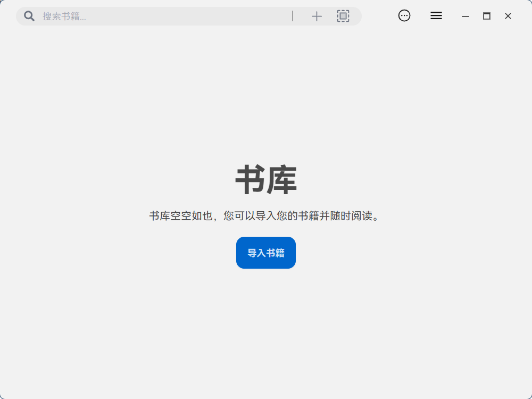Open the sidebar menu via hamburger button
The height and width of the screenshot is (399, 532).
point(436,15)
